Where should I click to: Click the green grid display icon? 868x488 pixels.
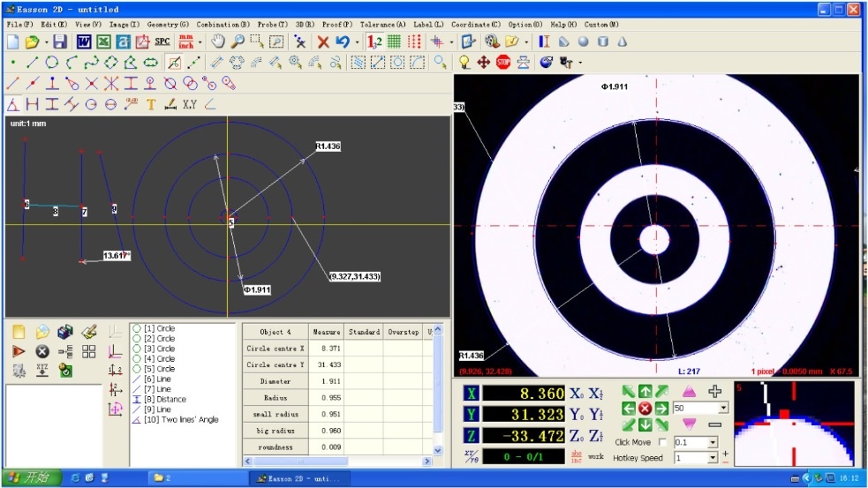click(394, 41)
